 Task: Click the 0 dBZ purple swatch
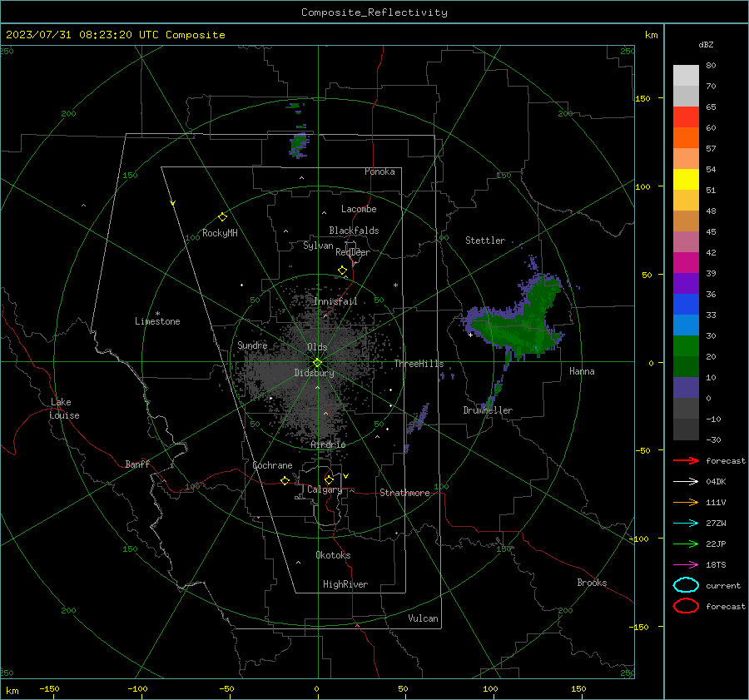tap(686, 387)
